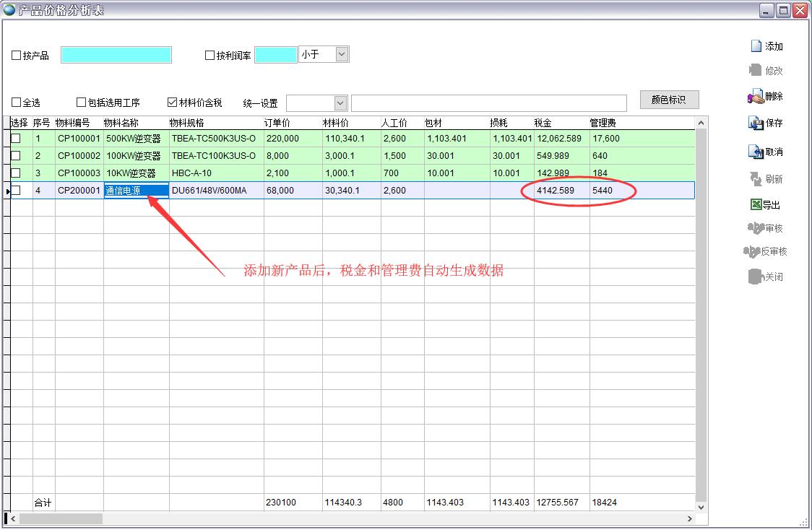Click the 添加 (Add) icon
This screenshot has height=530, width=812.
(756, 46)
